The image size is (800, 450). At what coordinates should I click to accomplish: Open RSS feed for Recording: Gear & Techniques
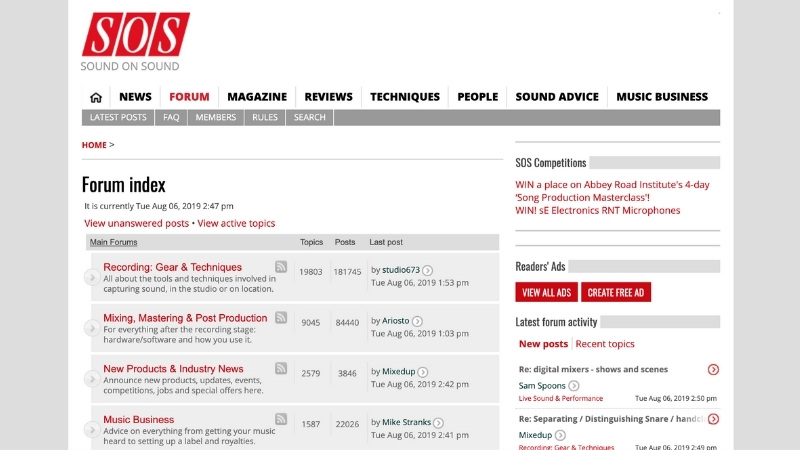(281, 267)
